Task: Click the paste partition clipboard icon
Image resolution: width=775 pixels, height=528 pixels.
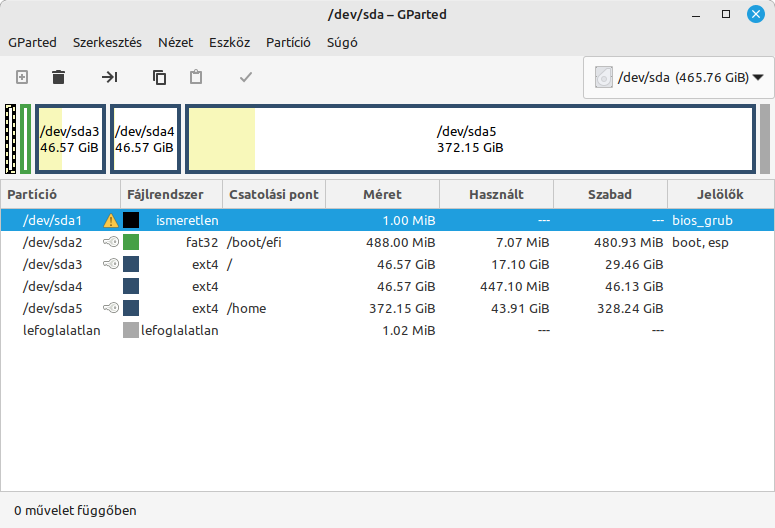Action: pyautogui.click(x=196, y=77)
